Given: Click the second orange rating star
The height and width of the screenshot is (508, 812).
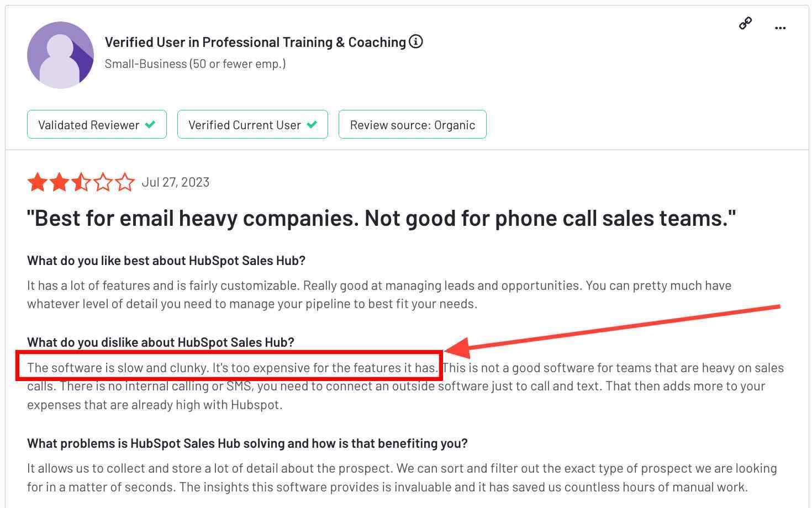Looking at the screenshot, I should click(59, 182).
